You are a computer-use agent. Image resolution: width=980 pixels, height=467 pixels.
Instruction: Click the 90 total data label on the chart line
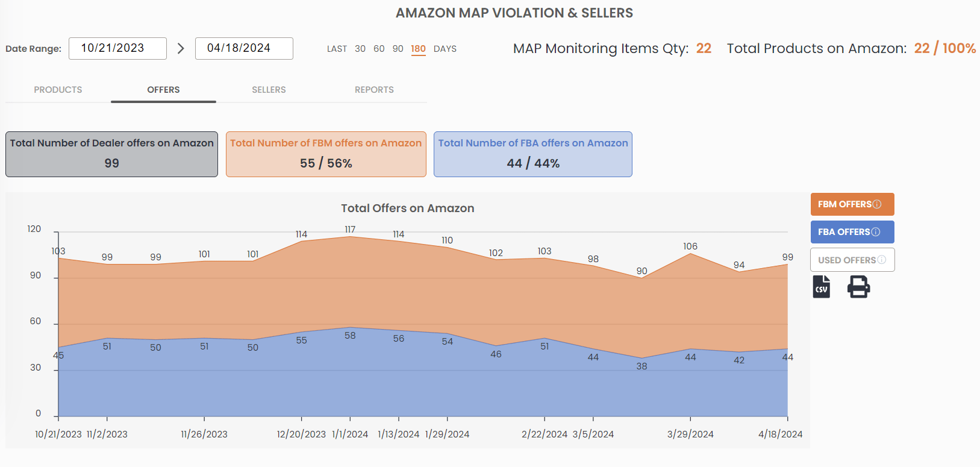(x=641, y=271)
